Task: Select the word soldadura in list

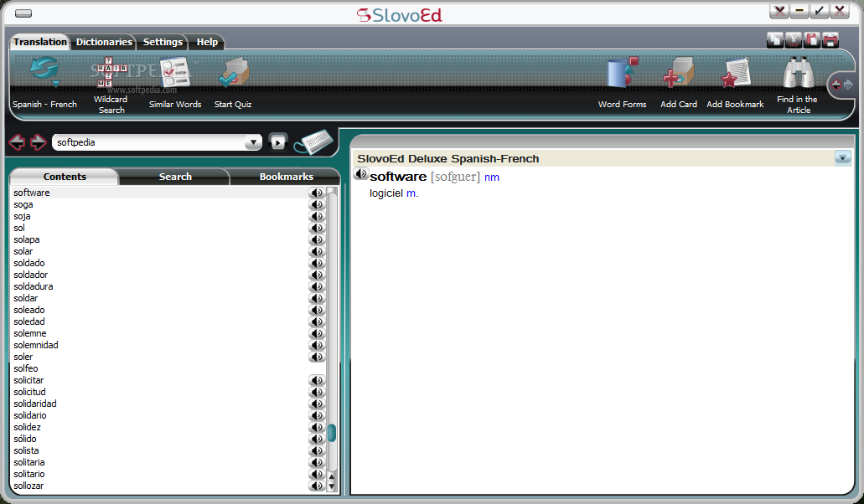Action: point(33,286)
